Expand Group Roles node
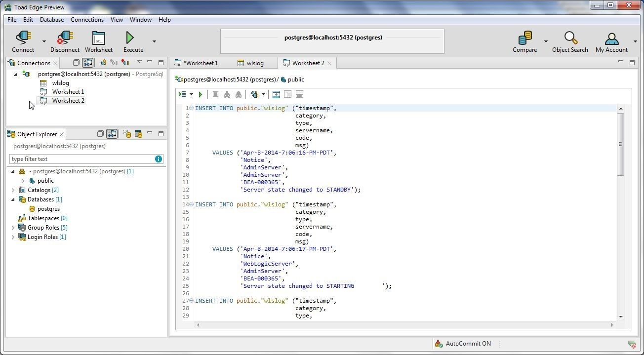Viewport: 644px width, 355px height. [x=13, y=228]
